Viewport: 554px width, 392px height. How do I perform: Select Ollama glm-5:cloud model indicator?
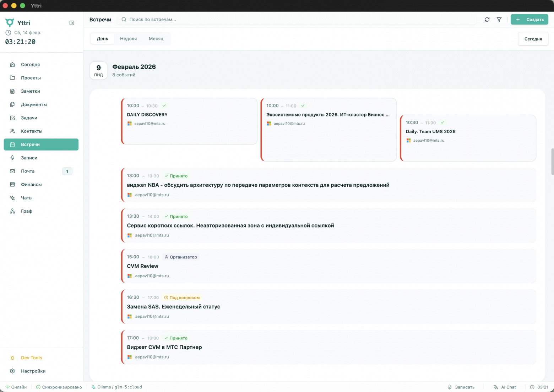[117, 387]
